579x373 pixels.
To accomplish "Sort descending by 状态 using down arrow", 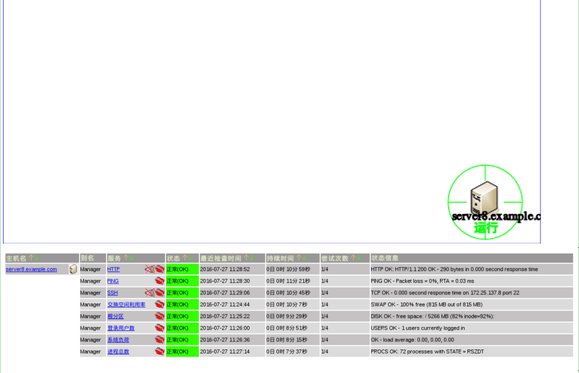I will coord(190,258).
